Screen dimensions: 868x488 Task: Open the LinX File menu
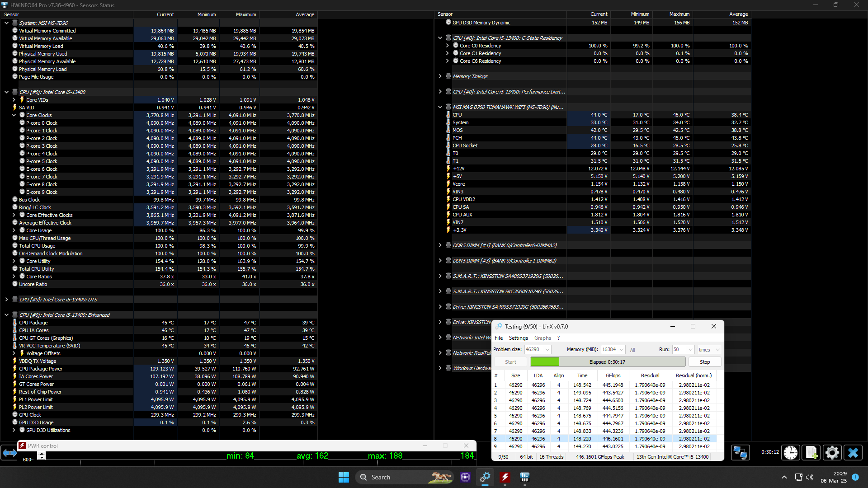click(499, 338)
